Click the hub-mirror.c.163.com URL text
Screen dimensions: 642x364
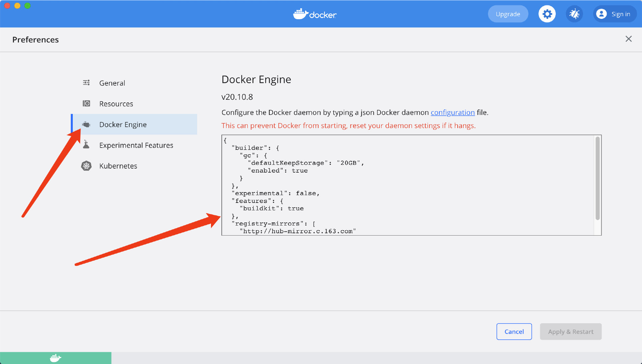click(298, 231)
